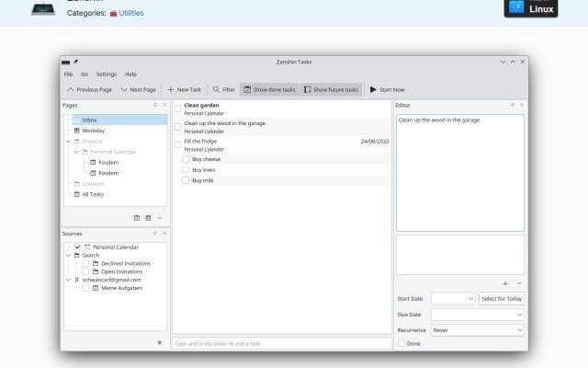
Task: Click the 24/08/2023 due date
Action: pyautogui.click(x=375, y=142)
